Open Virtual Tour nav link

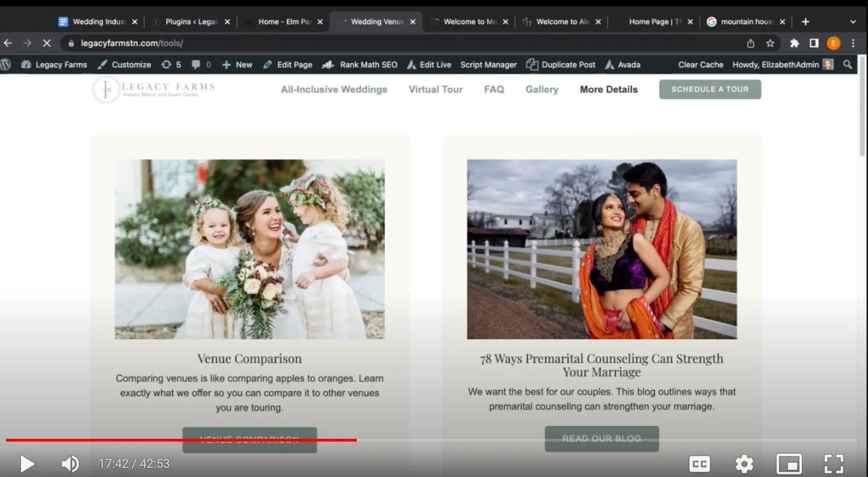point(435,89)
